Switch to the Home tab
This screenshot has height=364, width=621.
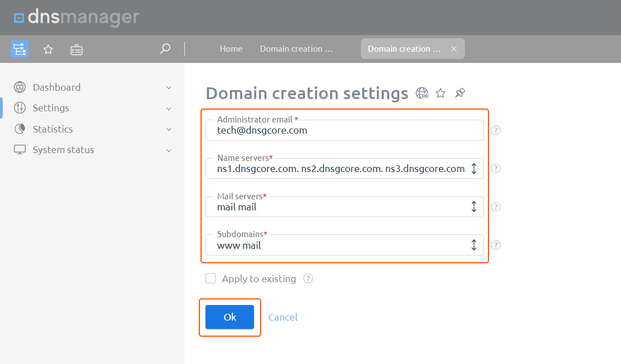[231, 48]
